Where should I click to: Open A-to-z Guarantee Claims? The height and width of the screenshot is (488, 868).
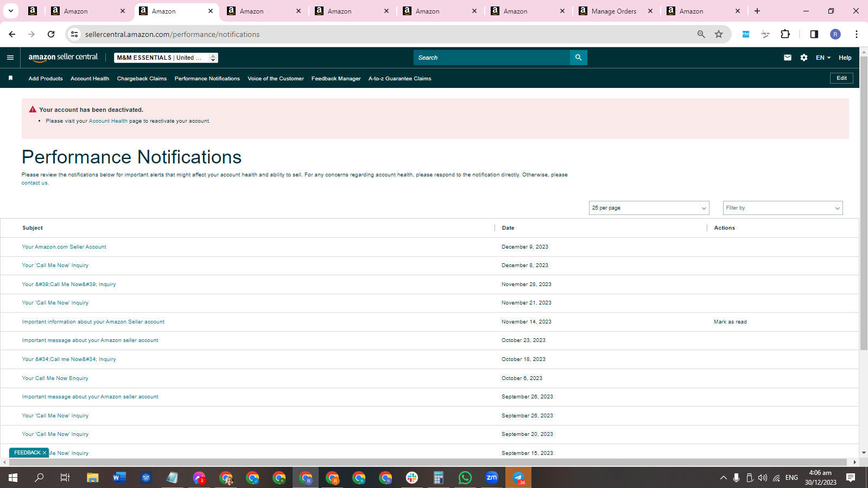click(400, 79)
